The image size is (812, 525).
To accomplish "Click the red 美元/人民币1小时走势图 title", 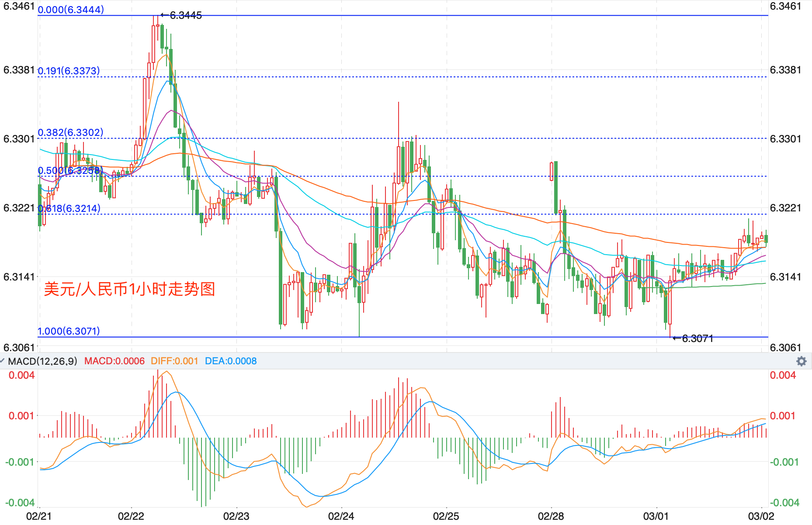I will click(x=129, y=289).
